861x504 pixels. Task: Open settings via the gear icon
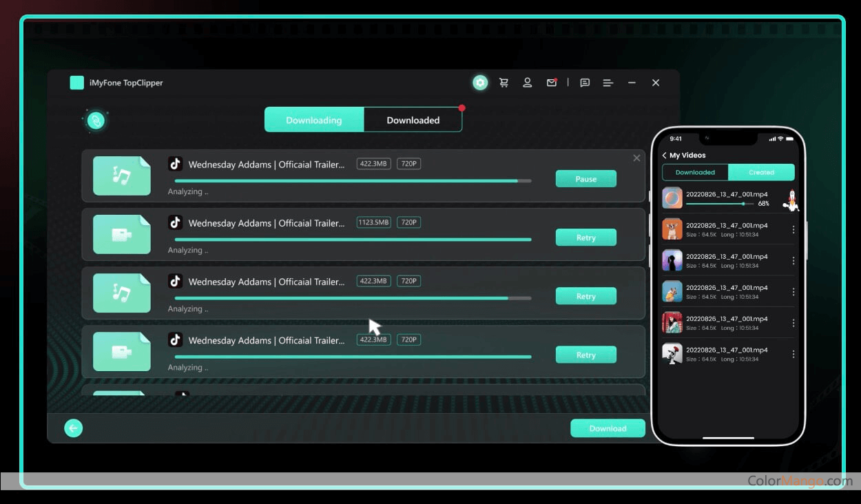(480, 83)
